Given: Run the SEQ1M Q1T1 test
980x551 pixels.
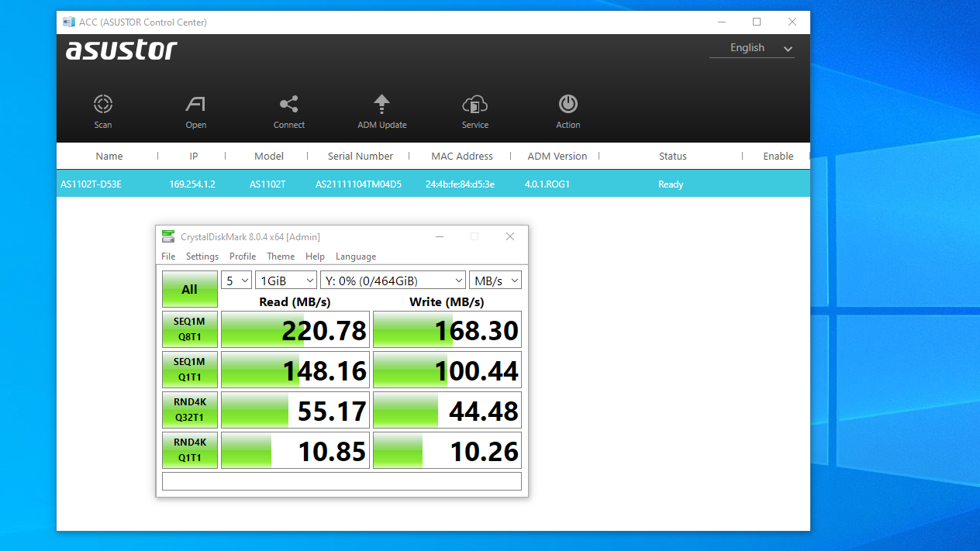Looking at the screenshot, I should (x=190, y=370).
